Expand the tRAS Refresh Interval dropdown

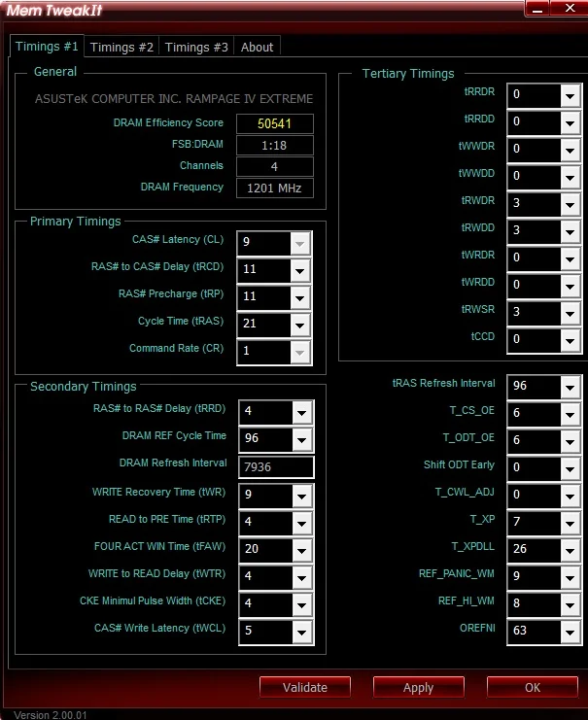tap(570, 387)
